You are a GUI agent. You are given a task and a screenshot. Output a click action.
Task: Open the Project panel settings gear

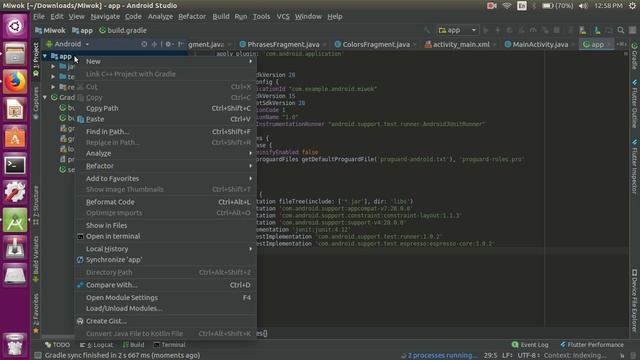169,44
